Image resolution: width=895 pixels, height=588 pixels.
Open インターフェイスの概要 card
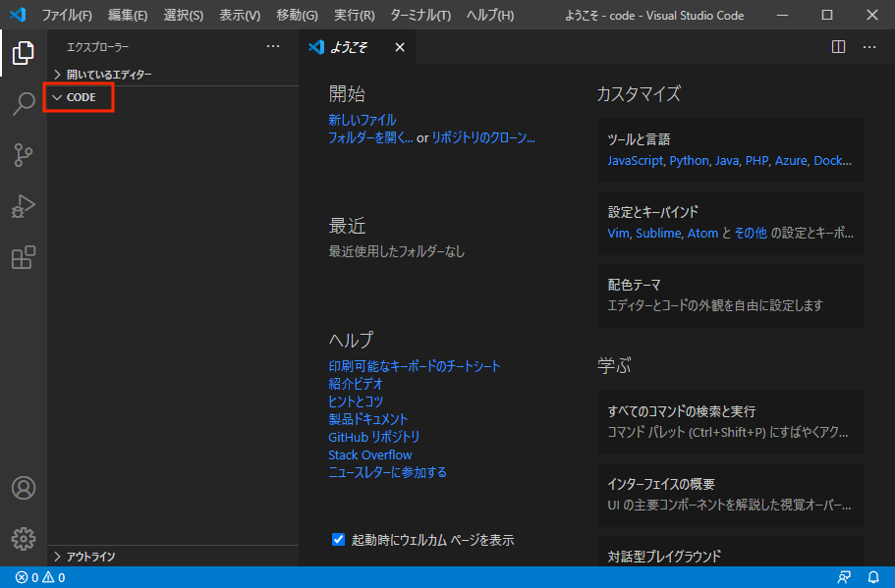pyautogui.click(x=731, y=495)
